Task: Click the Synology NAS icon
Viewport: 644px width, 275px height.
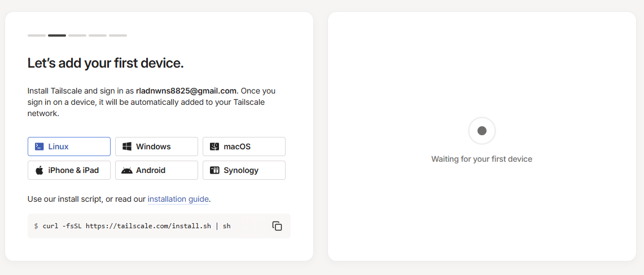Action: pos(214,171)
